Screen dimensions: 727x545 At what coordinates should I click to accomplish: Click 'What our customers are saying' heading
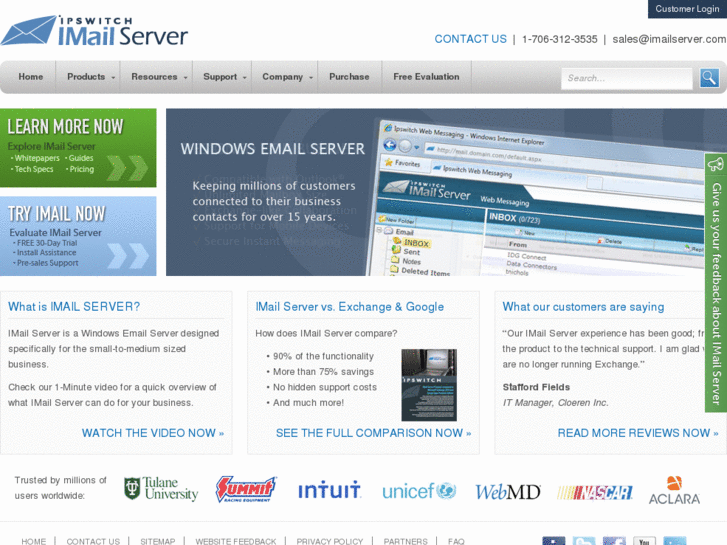pyautogui.click(x=583, y=307)
